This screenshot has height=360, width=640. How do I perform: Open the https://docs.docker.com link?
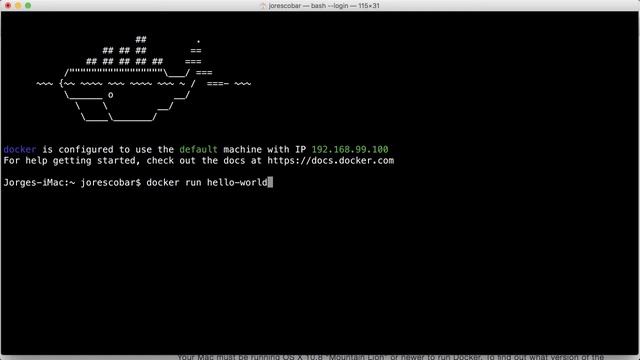coord(331,160)
